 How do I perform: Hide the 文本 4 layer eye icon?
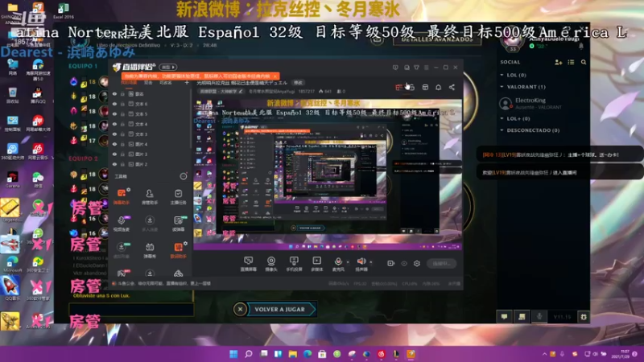click(x=114, y=124)
